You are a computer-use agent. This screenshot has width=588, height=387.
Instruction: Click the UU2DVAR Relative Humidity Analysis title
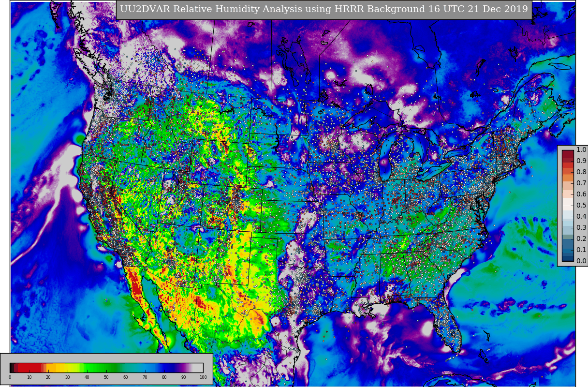point(324,9)
